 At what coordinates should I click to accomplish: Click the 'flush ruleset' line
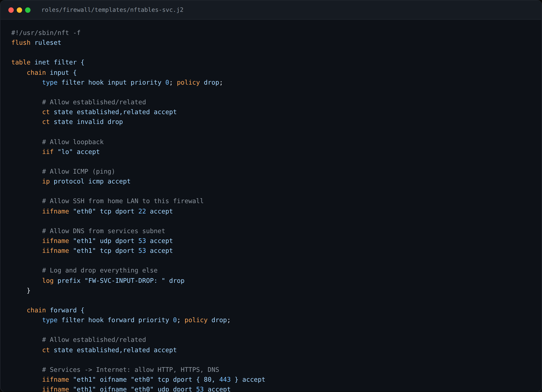click(x=36, y=43)
